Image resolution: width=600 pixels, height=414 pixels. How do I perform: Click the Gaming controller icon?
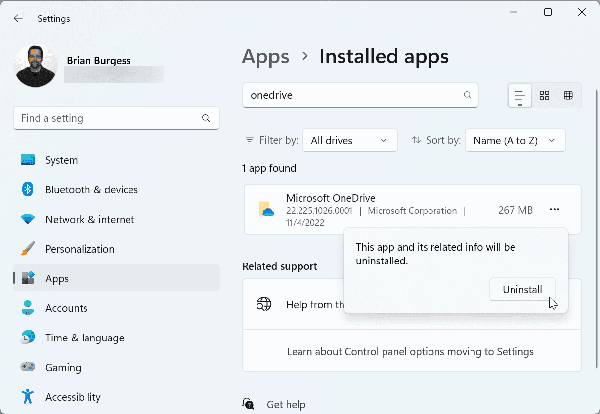tap(28, 367)
